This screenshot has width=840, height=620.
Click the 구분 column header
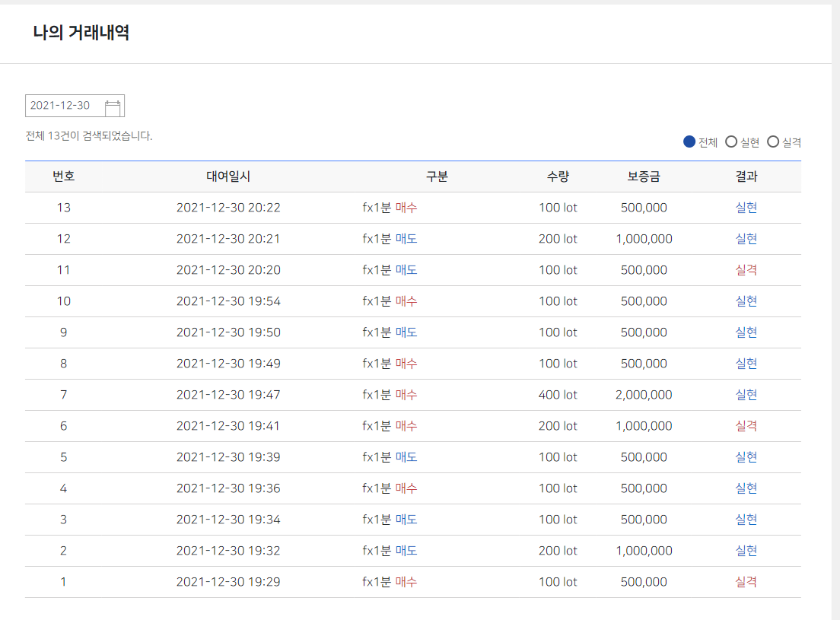437,176
